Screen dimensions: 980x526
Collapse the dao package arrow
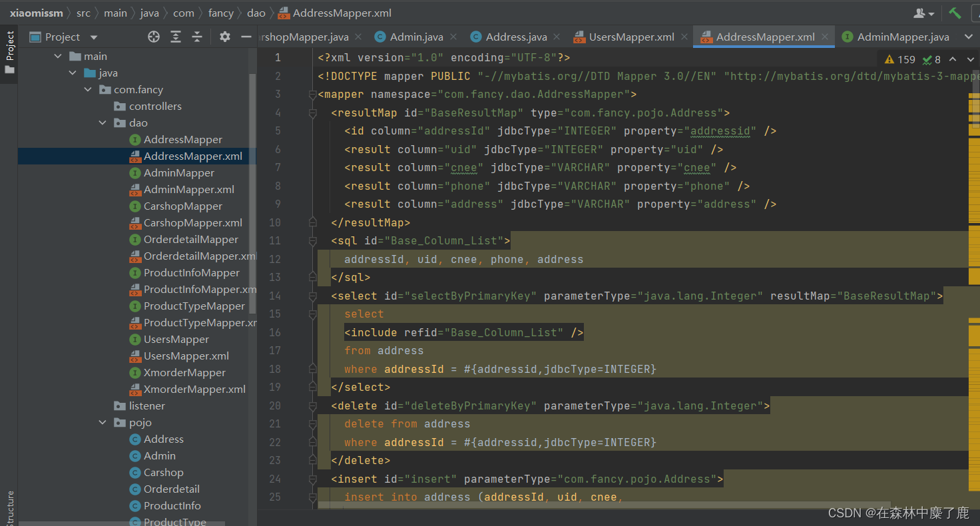pyautogui.click(x=103, y=123)
